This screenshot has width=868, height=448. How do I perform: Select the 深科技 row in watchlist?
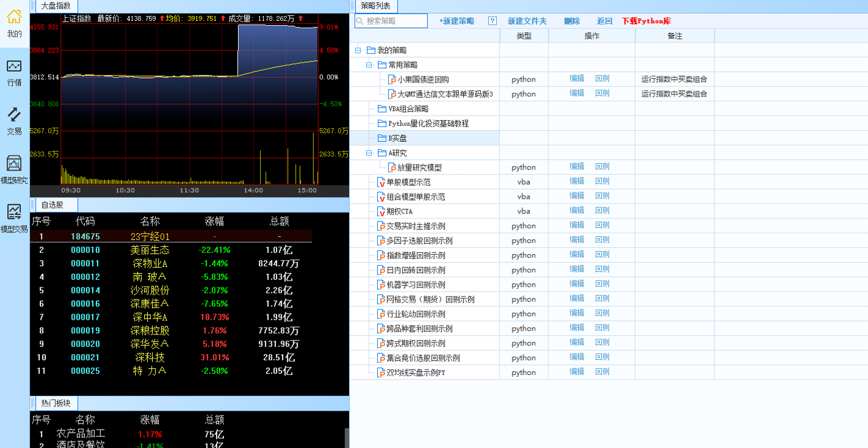pyautogui.click(x=150, y=357)
